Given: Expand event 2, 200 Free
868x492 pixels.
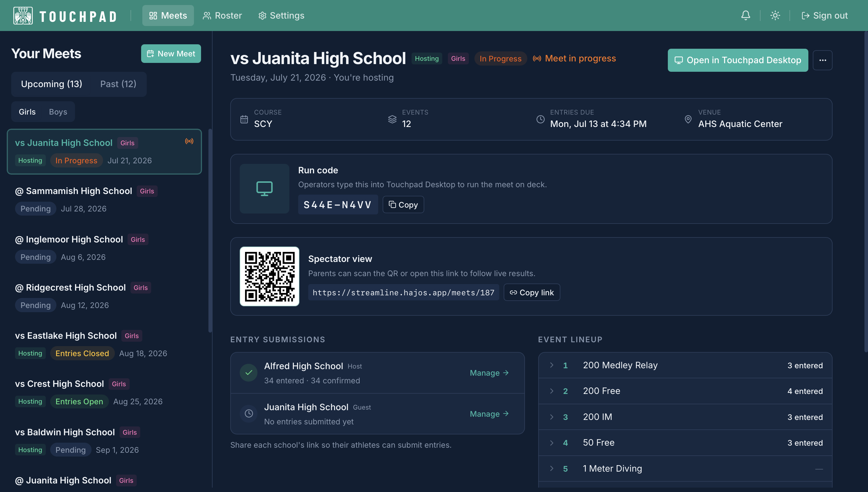Looking at the screenshot, I should (x=685, y=391).
